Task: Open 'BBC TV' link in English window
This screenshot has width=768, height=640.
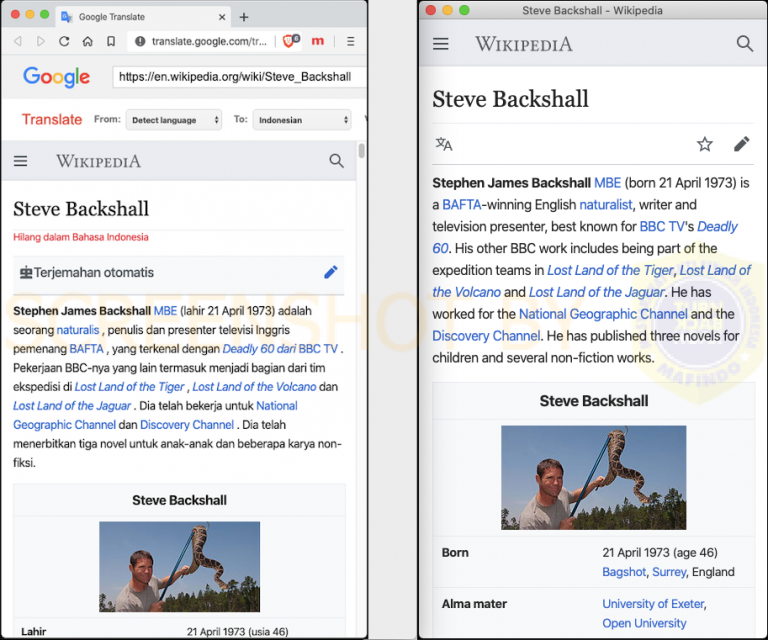Action: point(662,226)
